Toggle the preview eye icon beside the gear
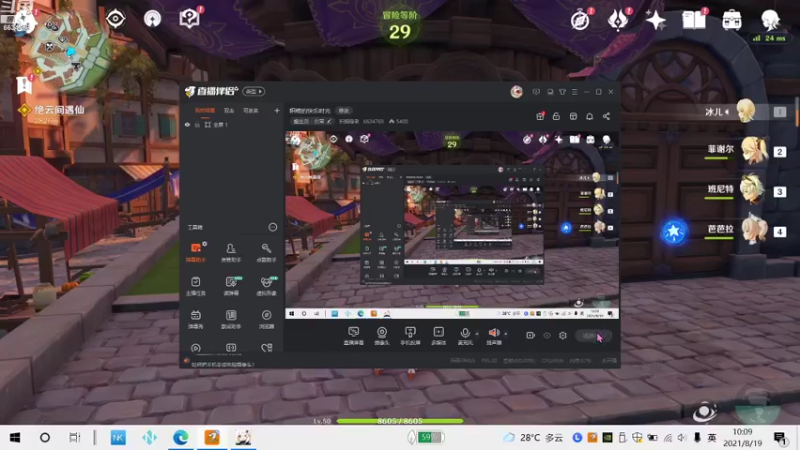The width and height of the screenshot is (800, 450). [x=547, y=335]
